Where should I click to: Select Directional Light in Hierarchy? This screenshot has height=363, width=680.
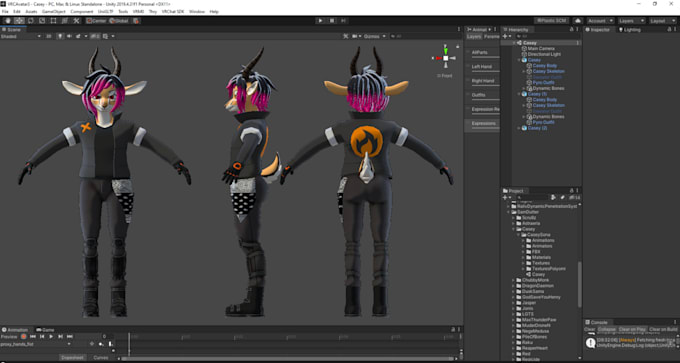click(544, 54)
